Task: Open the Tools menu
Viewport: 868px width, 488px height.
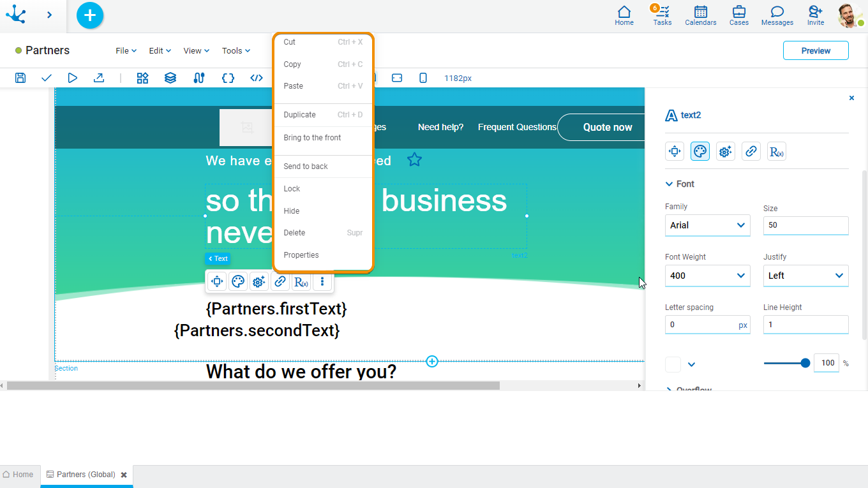Action: coord(236,50)
